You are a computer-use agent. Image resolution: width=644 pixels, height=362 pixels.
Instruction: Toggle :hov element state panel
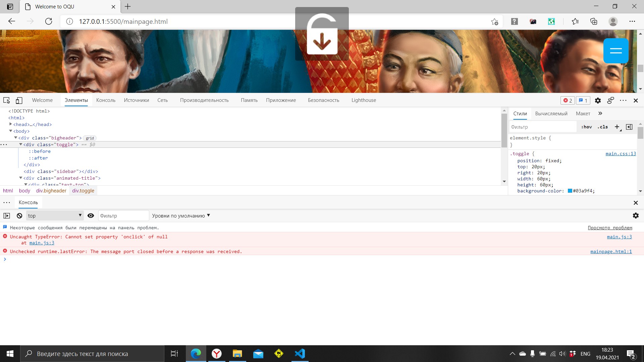[x=586, y=127]
